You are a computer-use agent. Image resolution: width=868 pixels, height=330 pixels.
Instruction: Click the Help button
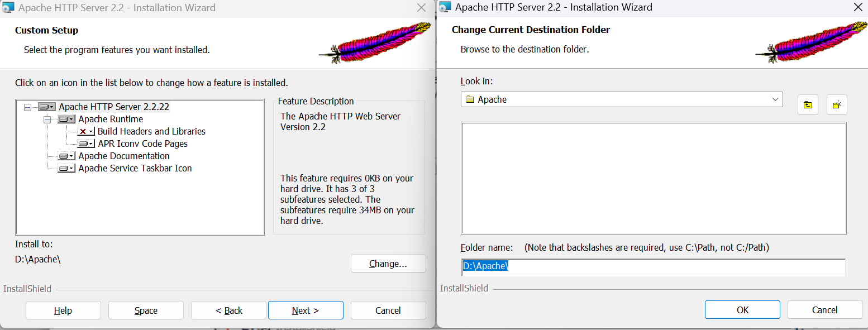click(63, 310)
